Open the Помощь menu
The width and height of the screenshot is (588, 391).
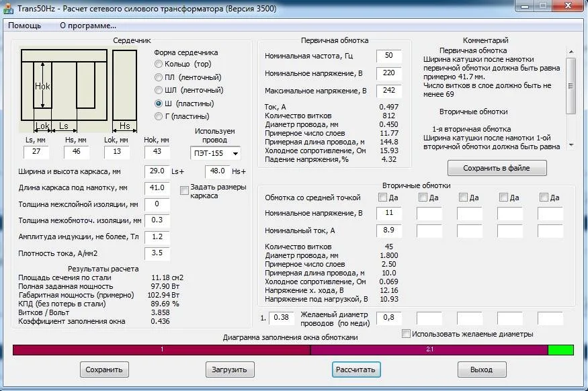[x=24, y=26]
